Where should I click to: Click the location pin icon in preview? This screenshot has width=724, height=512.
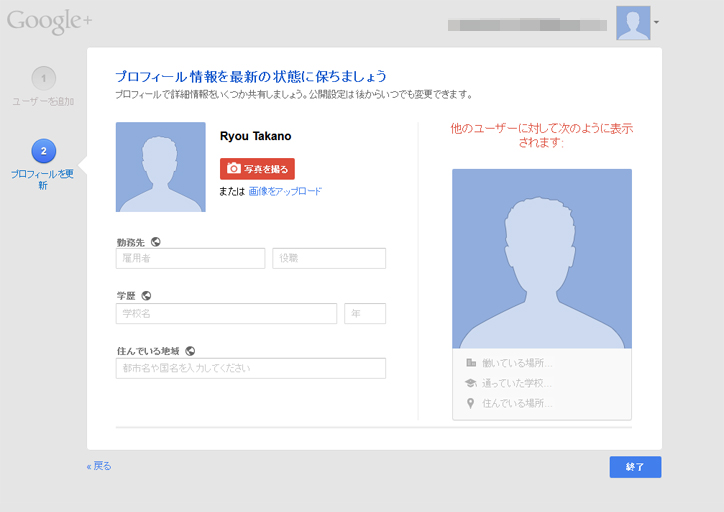click(x=471, y=404)
